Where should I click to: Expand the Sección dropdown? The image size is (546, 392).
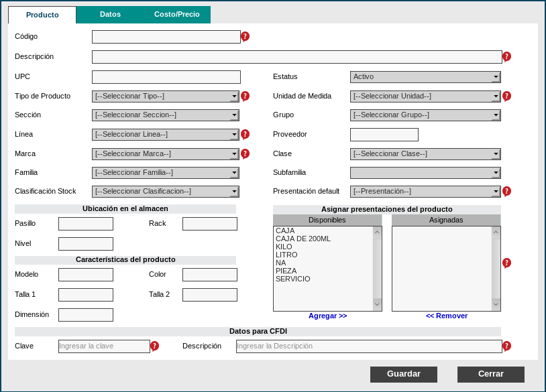tap(165, 115)
